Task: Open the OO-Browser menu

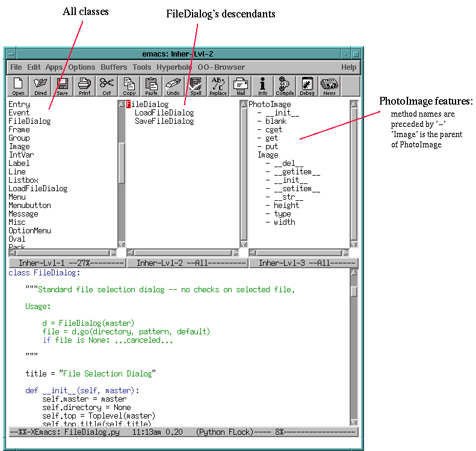Action: [x=221, y=67]
